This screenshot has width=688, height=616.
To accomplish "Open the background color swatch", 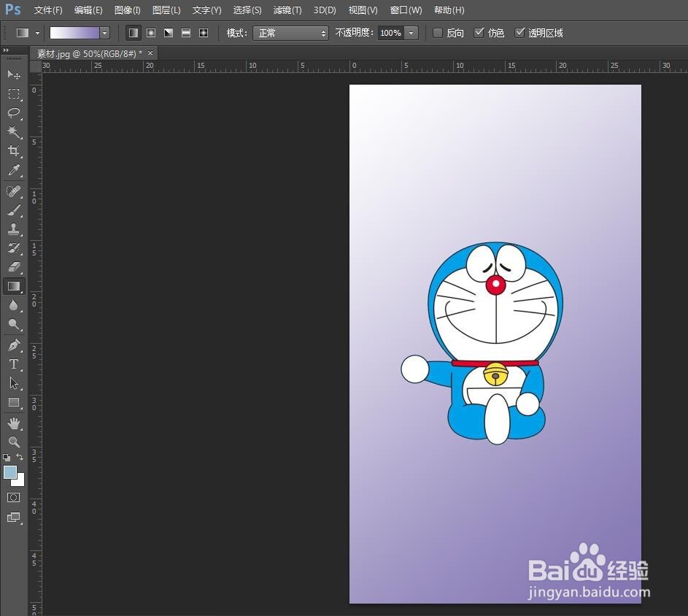I will tap(20, 482).
